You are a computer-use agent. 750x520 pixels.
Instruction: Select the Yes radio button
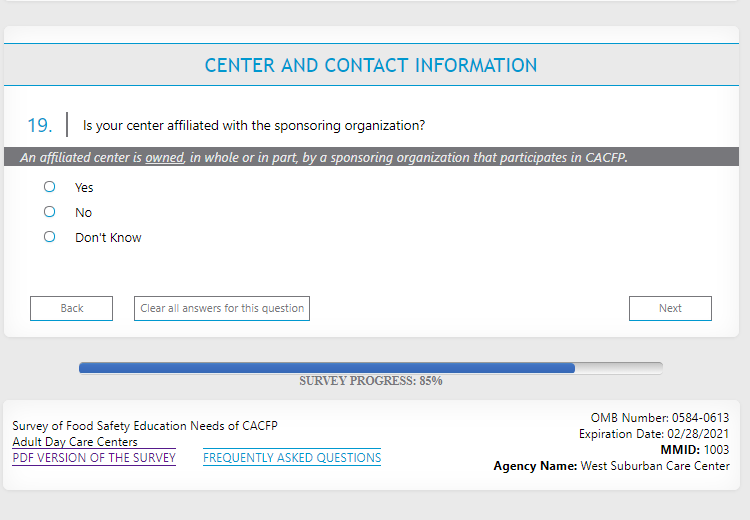click(x=49, y=187)
